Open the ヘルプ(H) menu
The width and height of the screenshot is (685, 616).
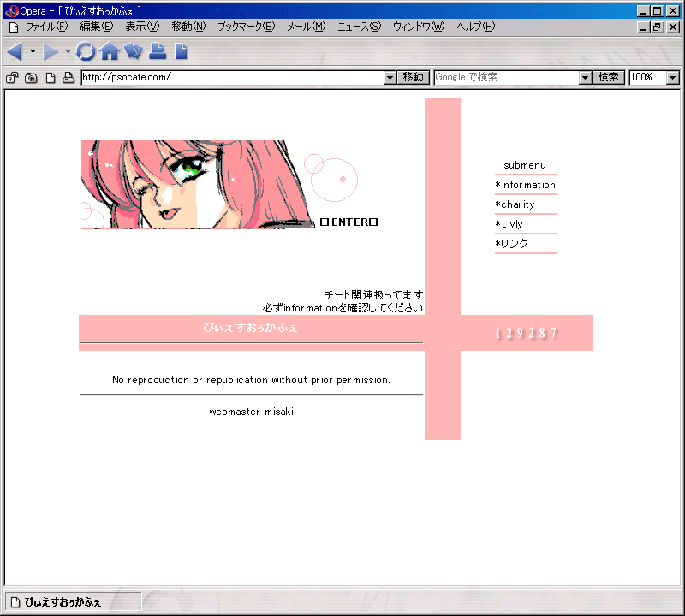[476, 27]
